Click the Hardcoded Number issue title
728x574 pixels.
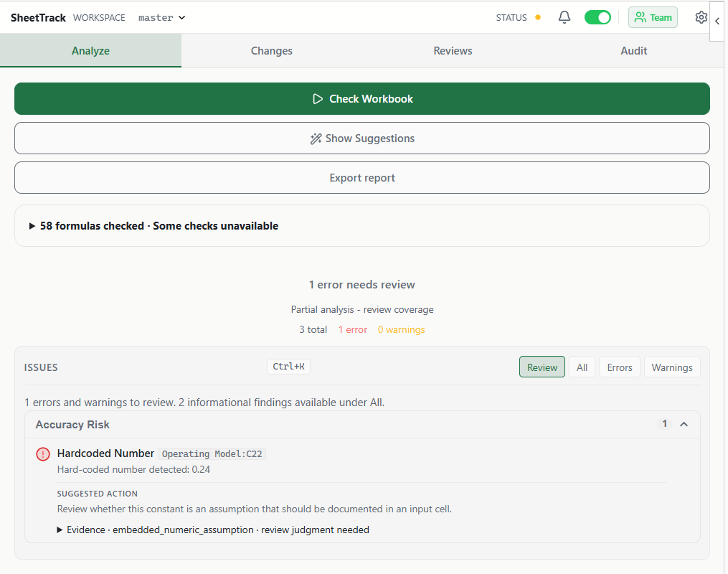(105, 453)
